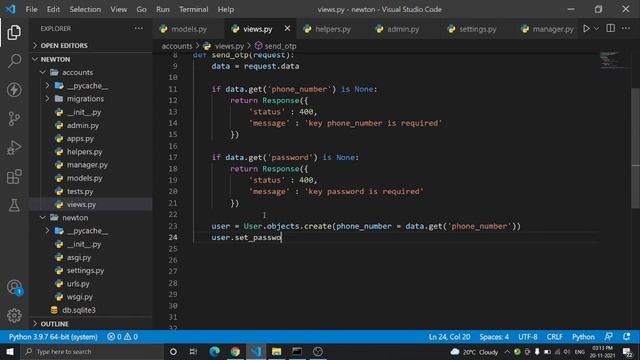Open the Extensions view
Image resolution: width=640 pixels, height=360 pixels.
14,176
